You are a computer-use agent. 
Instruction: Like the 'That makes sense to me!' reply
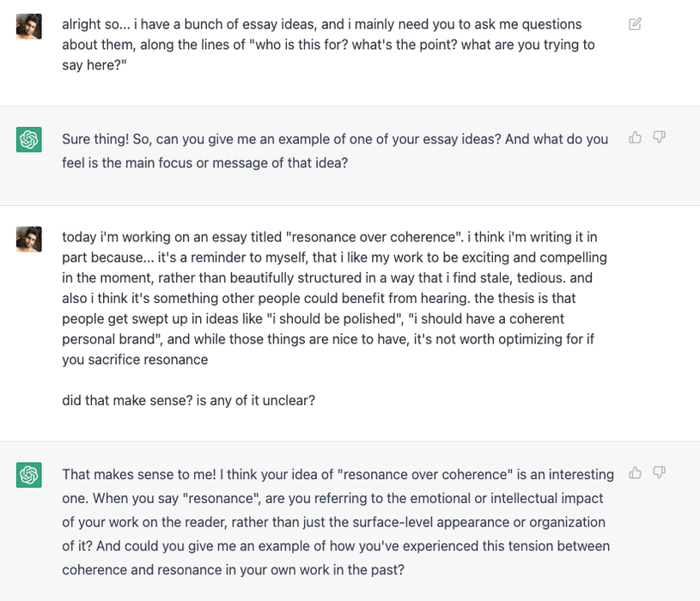635,472
